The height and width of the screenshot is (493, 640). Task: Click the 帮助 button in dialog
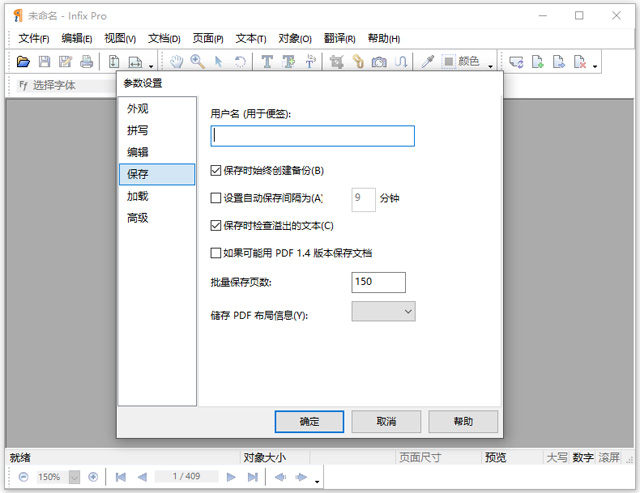(x=463, y=422)
